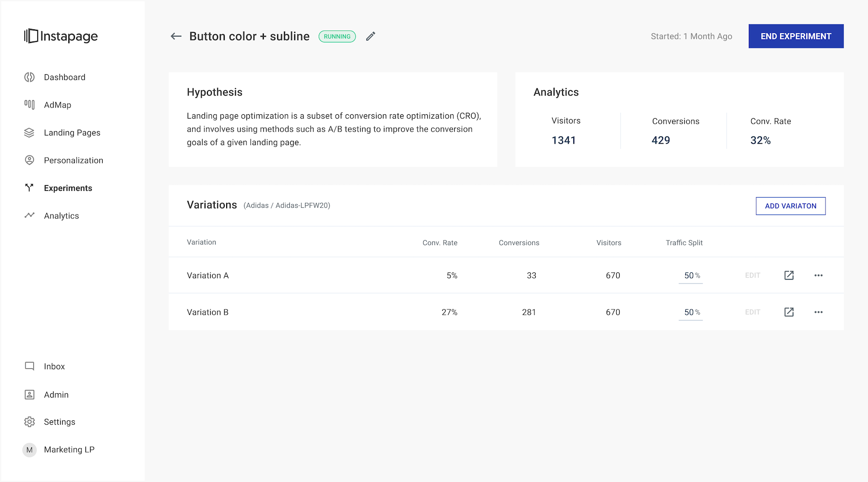Click the Instapage logo
Image resolution: width=868 pixels, height=482 pixels.
point(61,36)
